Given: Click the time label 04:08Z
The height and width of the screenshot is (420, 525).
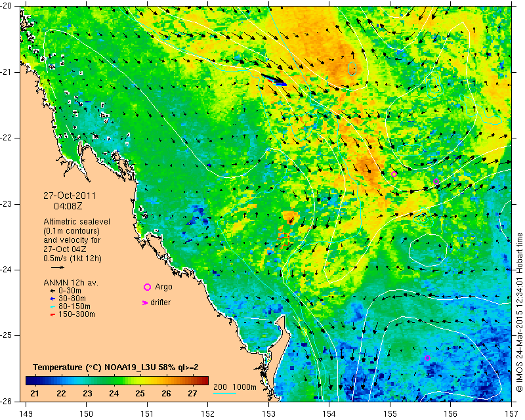Looking at the screenshot, I should 68,206.
